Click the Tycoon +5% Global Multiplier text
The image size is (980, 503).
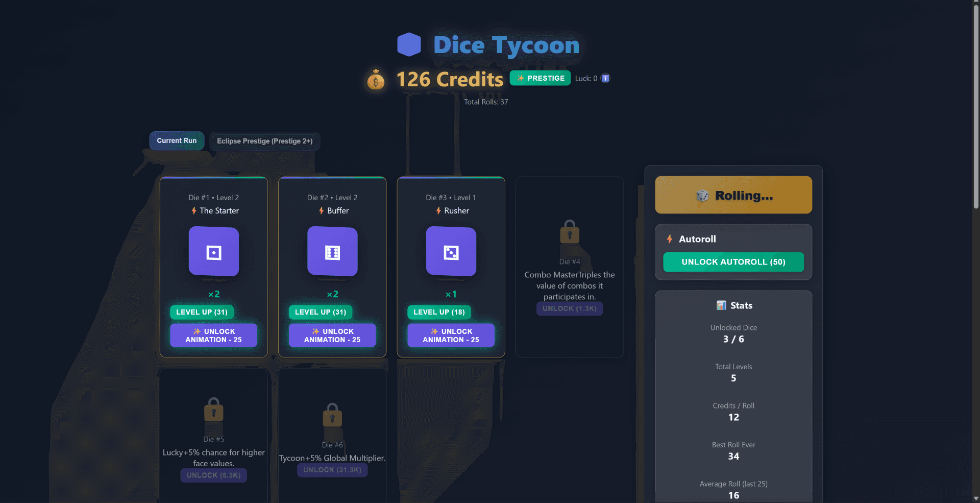point(332,458)
